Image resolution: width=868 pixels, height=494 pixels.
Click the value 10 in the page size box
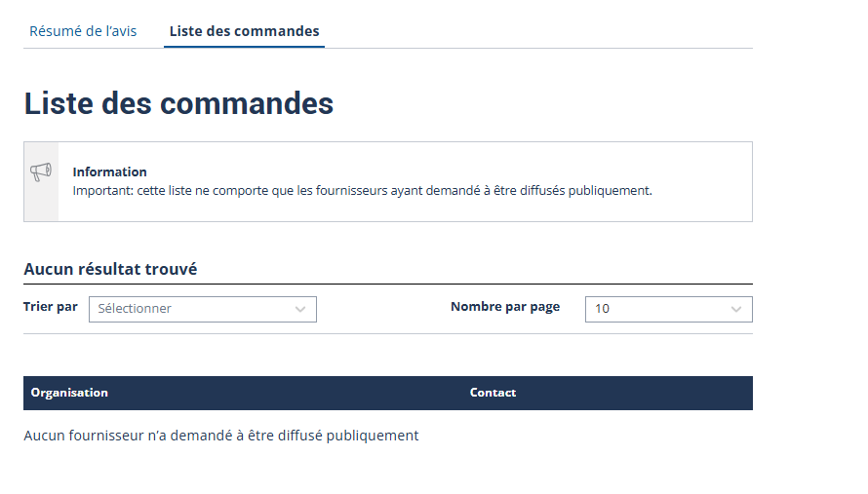coord(602,309)
